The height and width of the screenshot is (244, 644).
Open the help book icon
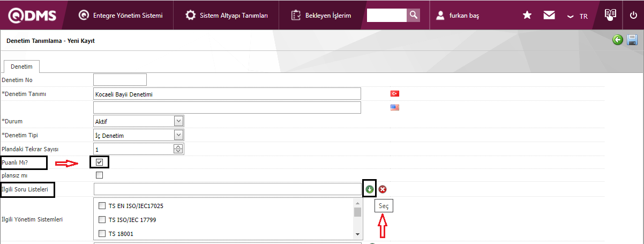610,15
